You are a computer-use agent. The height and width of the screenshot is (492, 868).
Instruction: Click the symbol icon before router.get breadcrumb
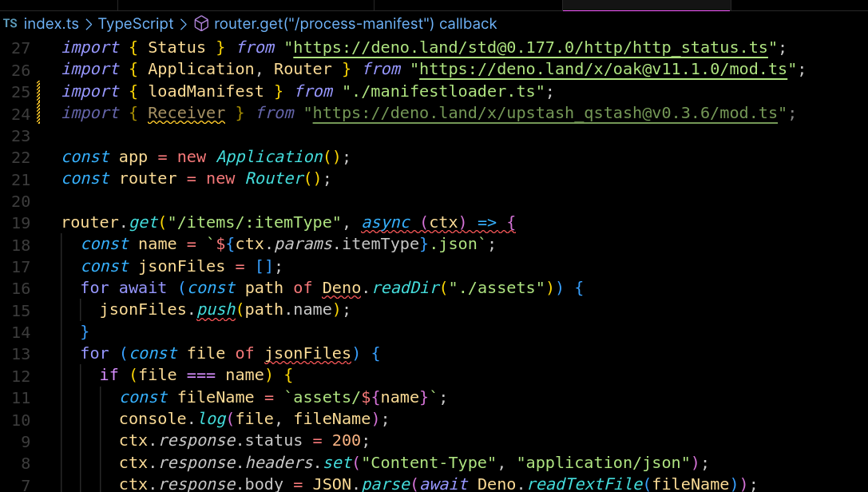[x=203, y=24]
